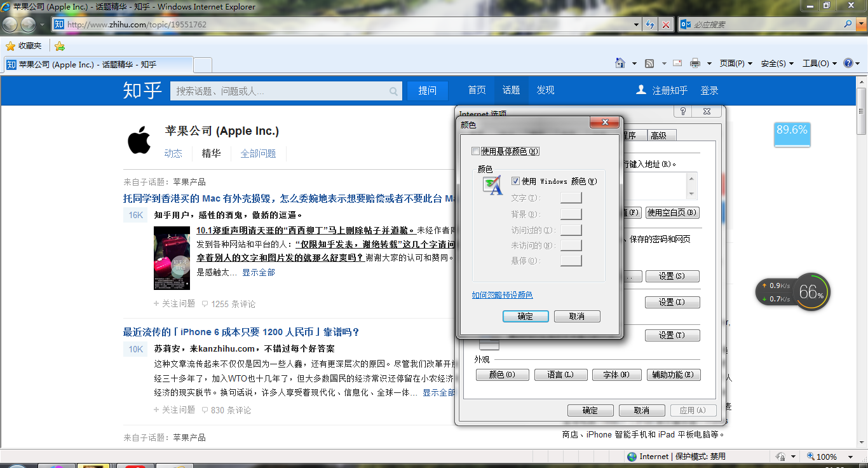This screenshot has width=868, height=468.
Task: Click 确定 in the 颜色 dialog
Action: tap(526, 316)
